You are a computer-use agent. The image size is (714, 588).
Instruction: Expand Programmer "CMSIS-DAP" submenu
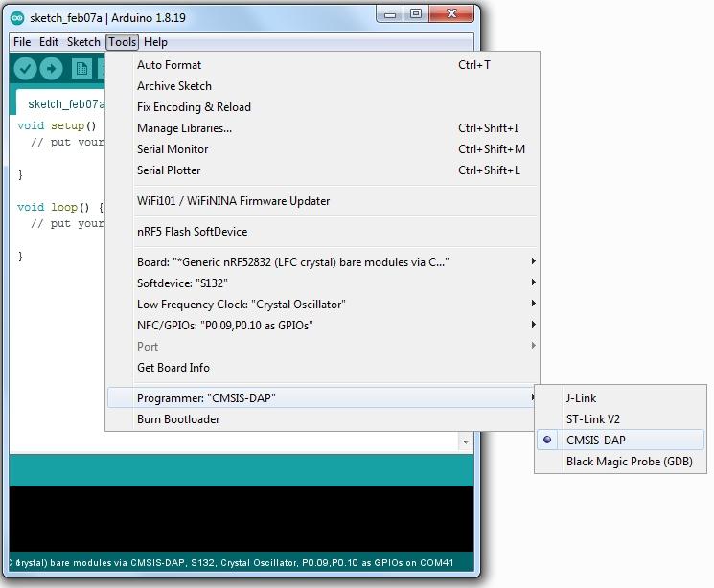click(322, 398)
